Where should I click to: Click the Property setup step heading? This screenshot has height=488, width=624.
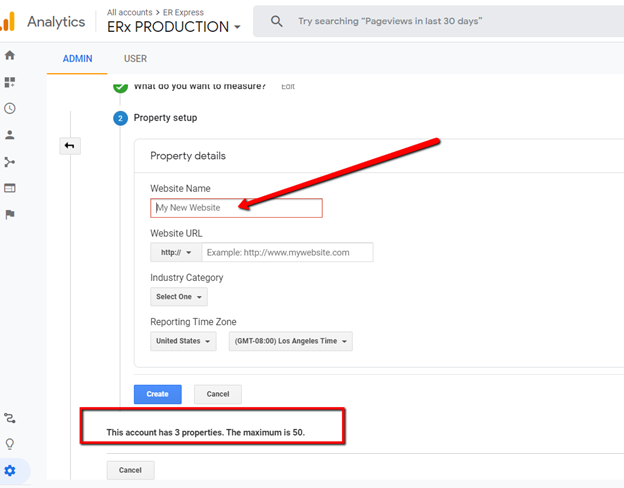165,118
